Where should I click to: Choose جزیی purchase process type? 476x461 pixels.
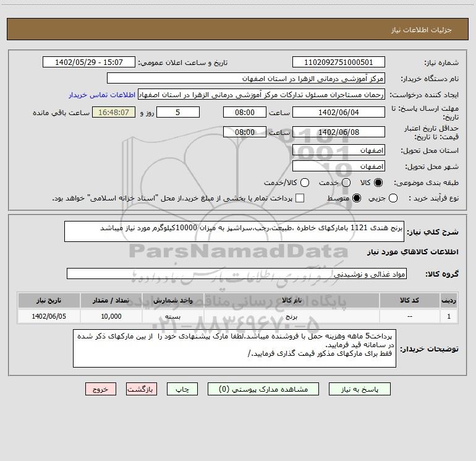pos(393,198)
